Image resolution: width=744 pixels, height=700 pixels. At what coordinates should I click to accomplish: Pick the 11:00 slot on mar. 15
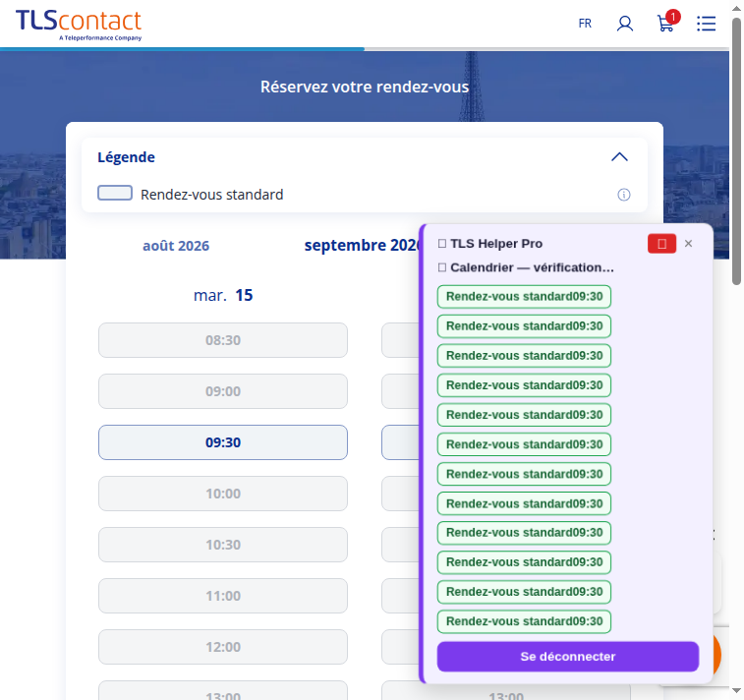(223, 596)
